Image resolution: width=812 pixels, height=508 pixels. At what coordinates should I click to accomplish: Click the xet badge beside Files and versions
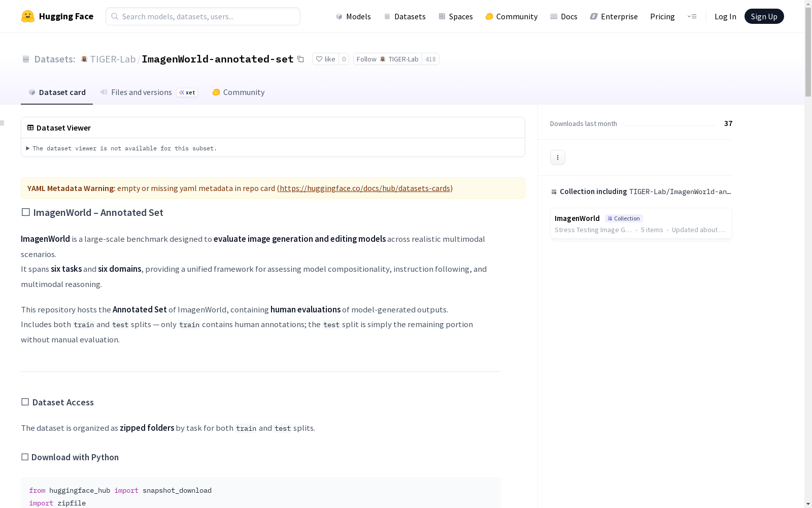coord(187,92)
